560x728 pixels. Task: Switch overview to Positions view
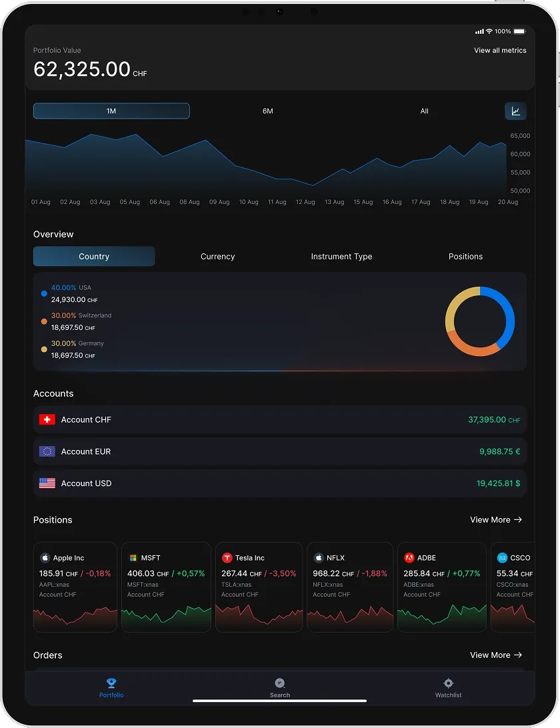[x=465, y=256]
